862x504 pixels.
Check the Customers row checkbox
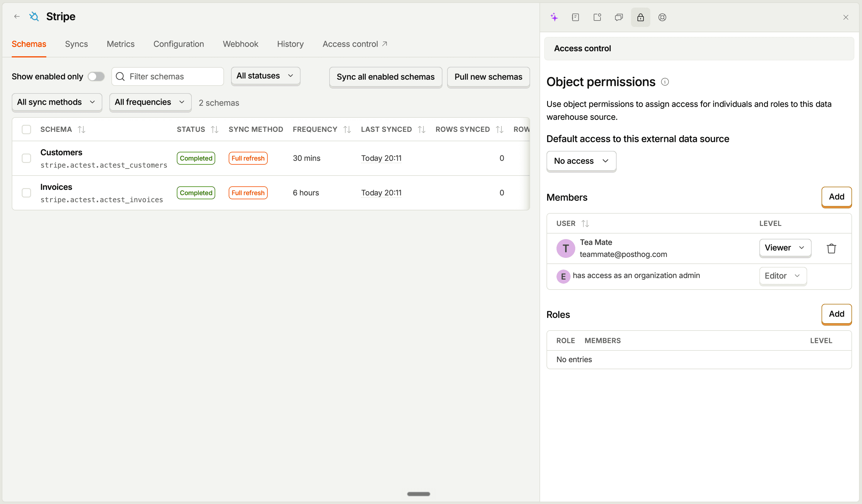(x=26, y=158)
